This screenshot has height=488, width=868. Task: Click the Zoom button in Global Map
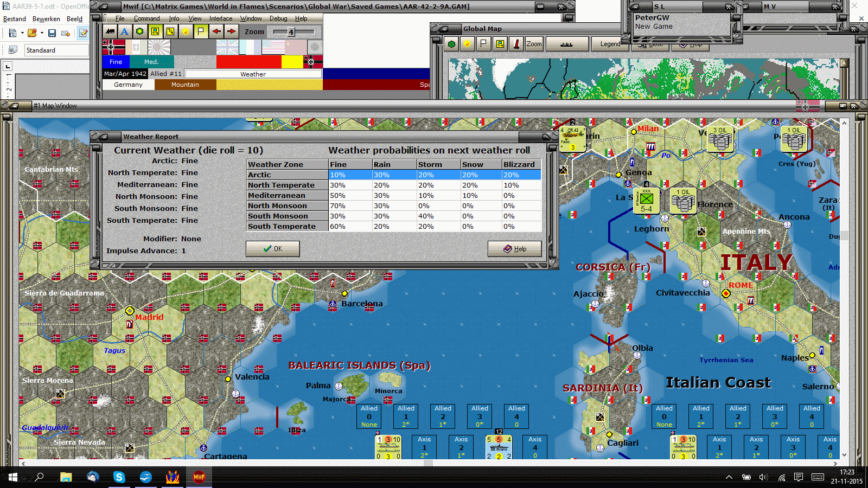(534, 44)
